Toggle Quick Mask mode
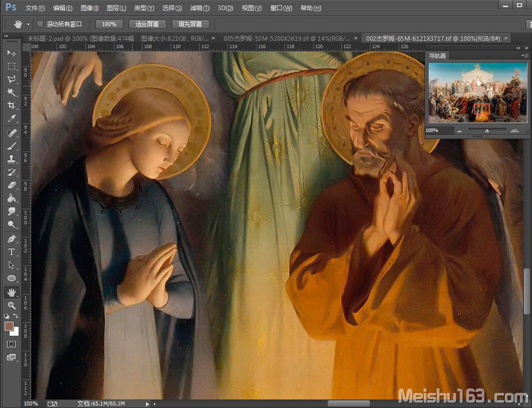 point(11,344)
